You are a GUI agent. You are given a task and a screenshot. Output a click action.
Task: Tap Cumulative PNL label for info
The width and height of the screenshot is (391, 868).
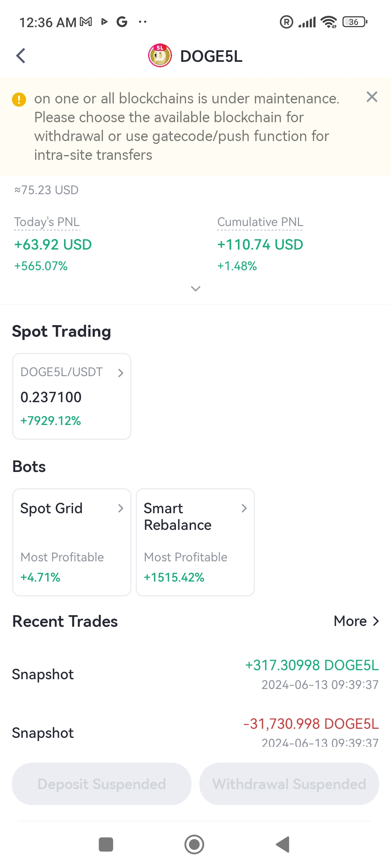coord(260,222)
